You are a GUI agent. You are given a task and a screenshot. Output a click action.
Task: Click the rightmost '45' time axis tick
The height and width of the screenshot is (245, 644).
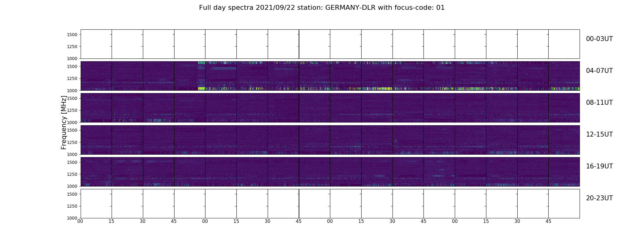(548, 221)
